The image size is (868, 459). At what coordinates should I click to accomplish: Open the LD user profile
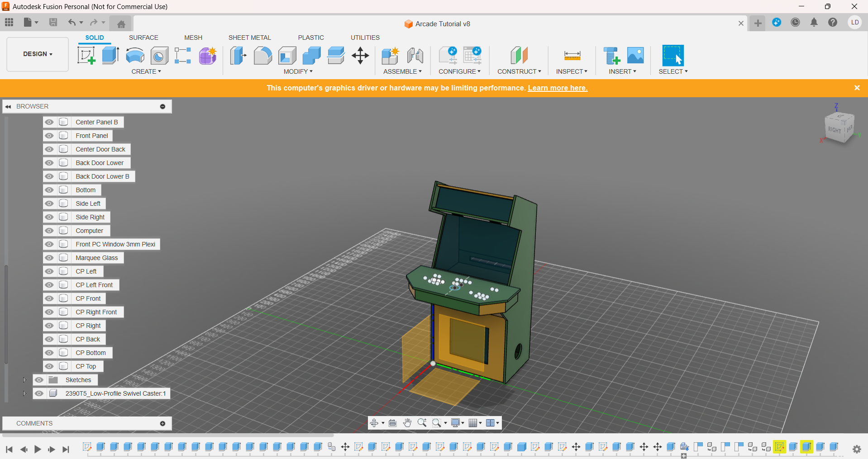point(854,22)
